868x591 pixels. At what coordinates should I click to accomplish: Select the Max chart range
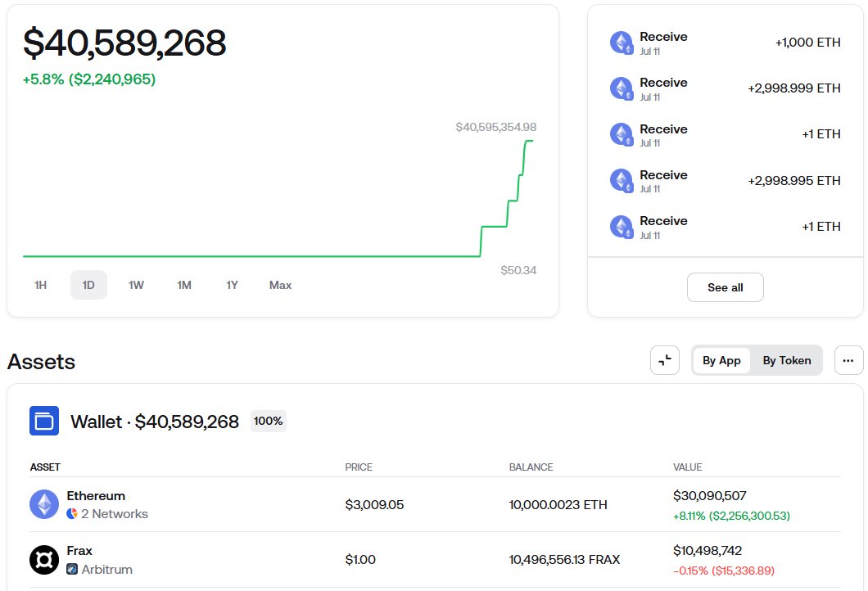(x=280, y=285)
